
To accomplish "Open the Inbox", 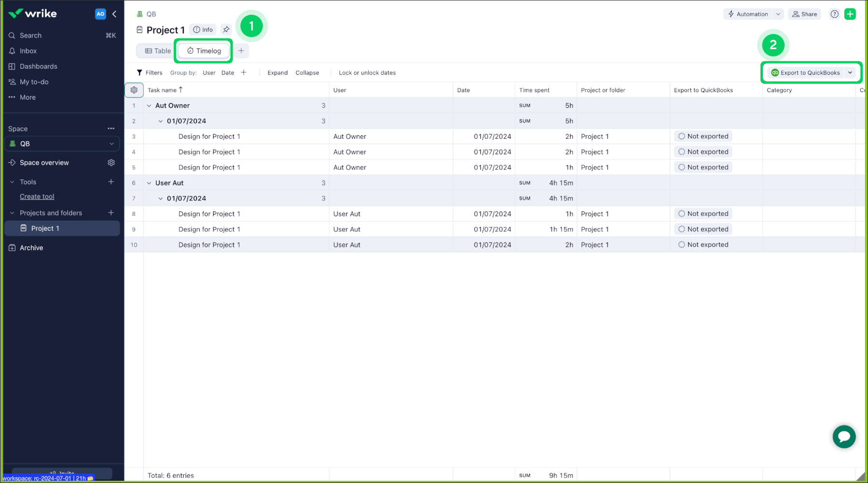I will click(28, 51).
